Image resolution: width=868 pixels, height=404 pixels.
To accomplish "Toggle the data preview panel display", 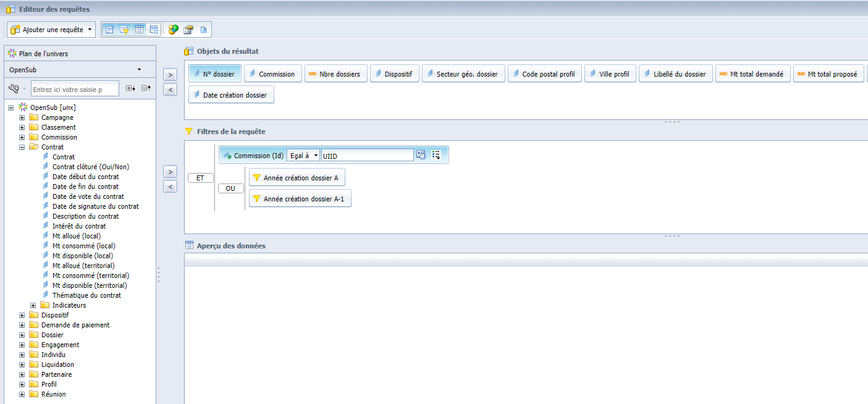I will 139,30.
